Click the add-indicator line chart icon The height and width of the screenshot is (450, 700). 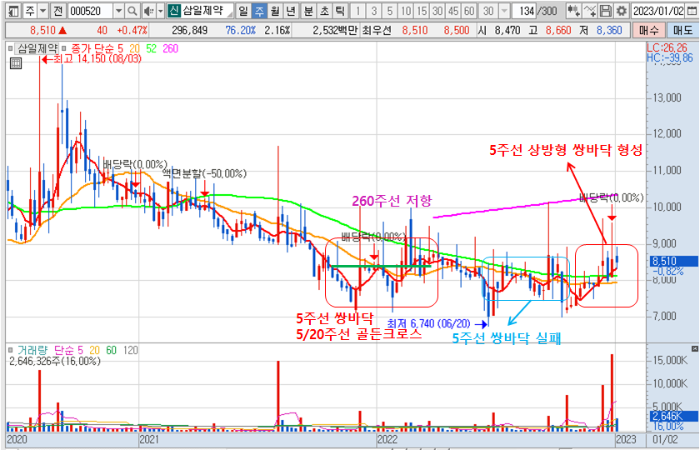(590, 11)
